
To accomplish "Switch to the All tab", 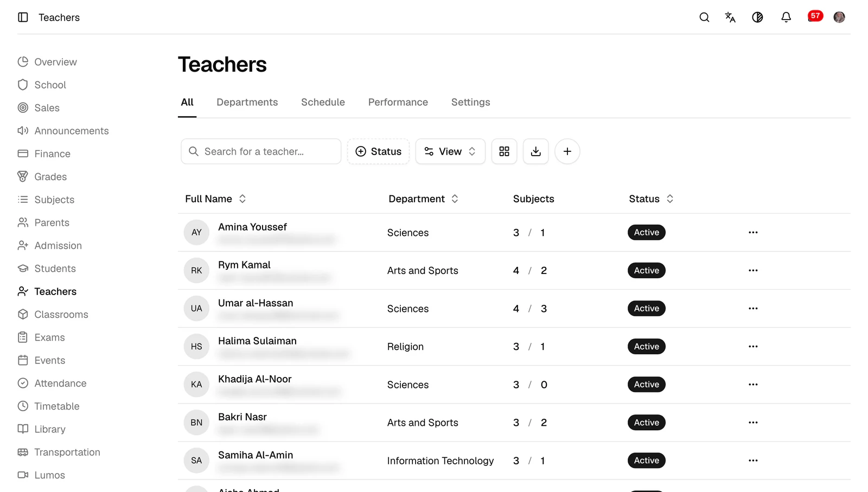I will [x=187, y=102].
